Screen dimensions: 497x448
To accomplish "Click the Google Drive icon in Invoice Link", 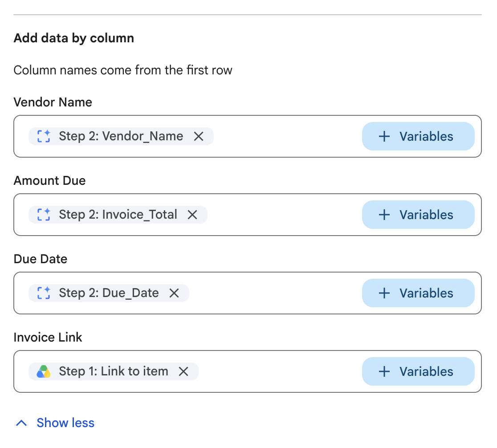I will click(x=44, y=371).
